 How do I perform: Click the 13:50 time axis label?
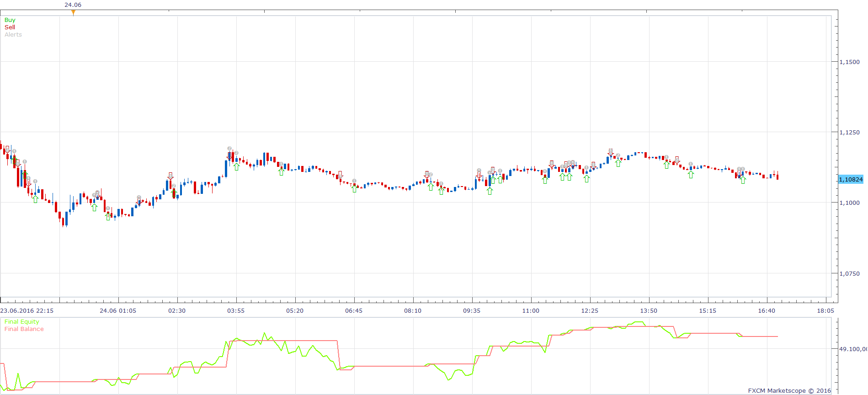tap(649, 310)
